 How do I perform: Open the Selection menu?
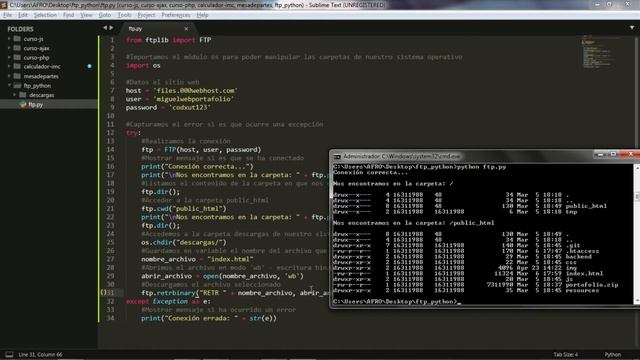(45, 15)
